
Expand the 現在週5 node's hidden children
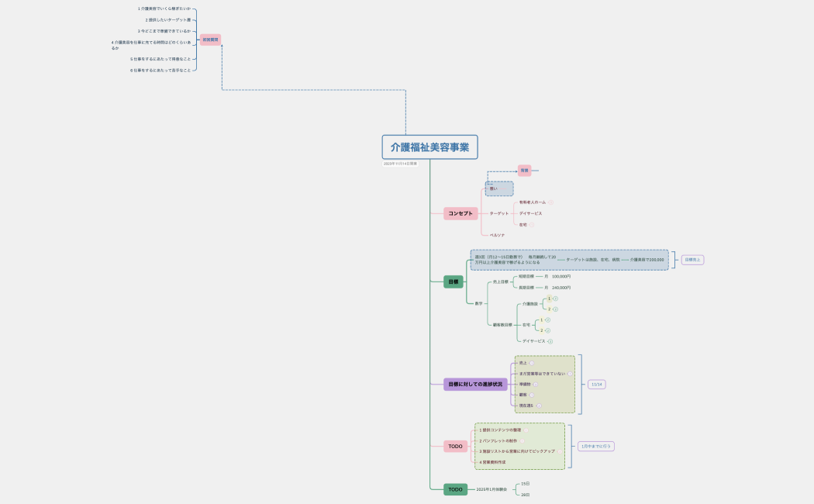[x=538, y=406]
